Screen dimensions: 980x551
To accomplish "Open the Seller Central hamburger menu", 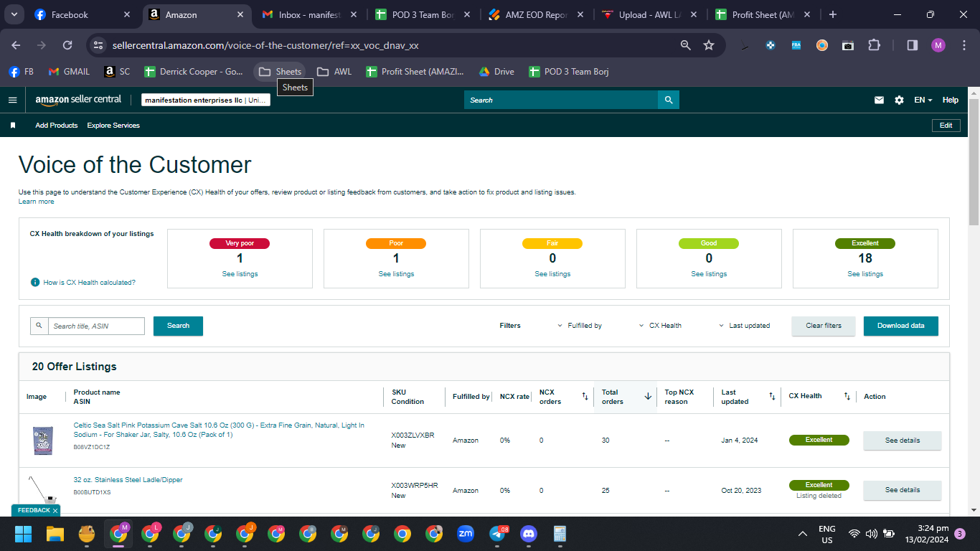I will [12, 100].
